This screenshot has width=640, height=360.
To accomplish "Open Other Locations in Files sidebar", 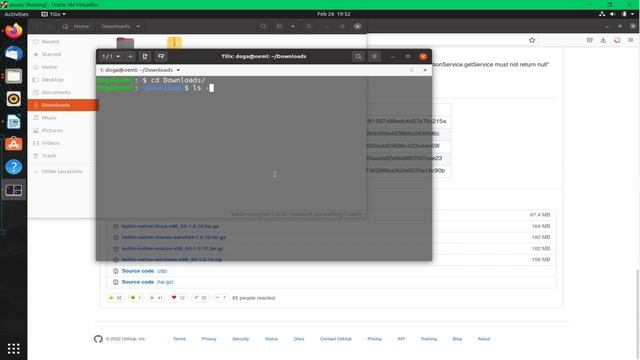I will tap(62, 171).
